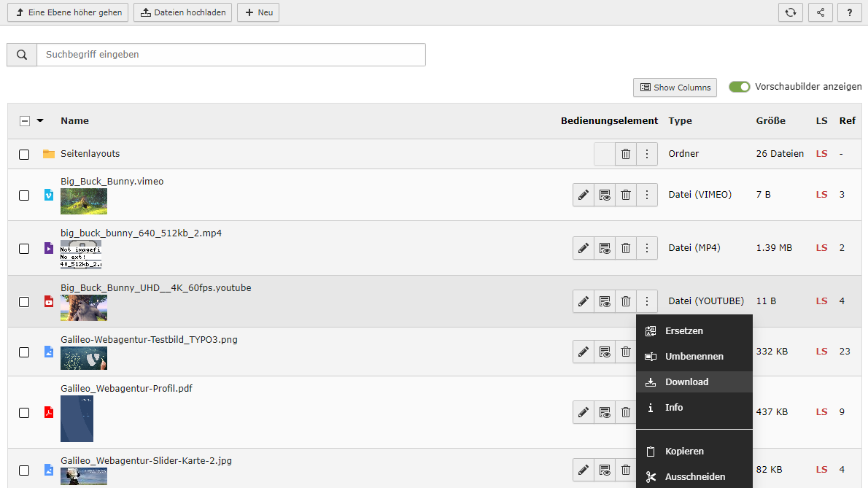Open file view icon for big_buck_bunny_640_512kb_2.mp4
The height and width of the screenshot is (488, 868).
(x=604, y=248)
